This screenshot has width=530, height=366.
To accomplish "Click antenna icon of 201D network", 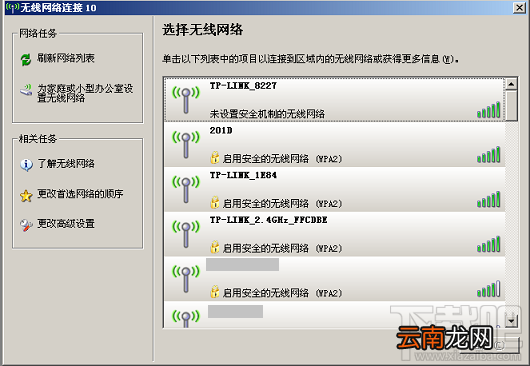I will [x=186, y=145].
